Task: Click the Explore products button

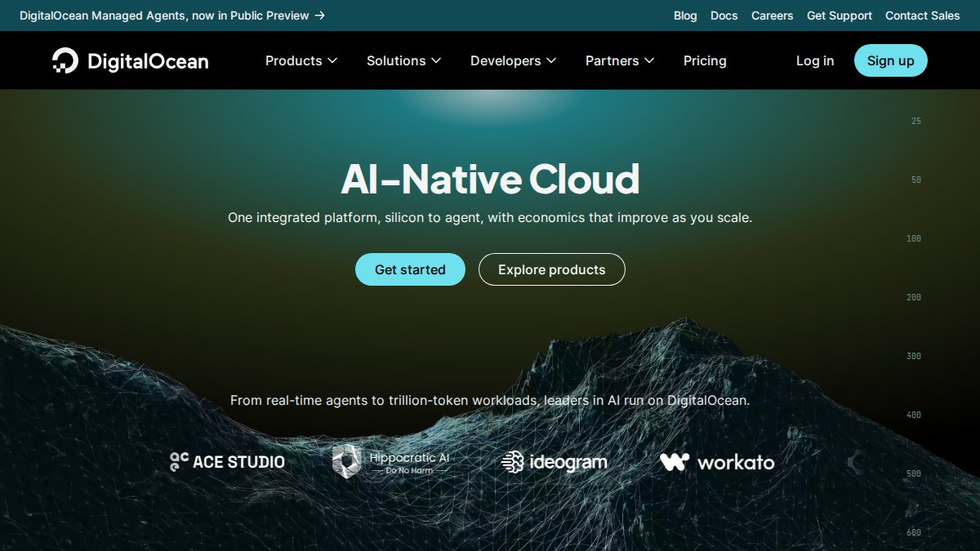Action: (552, 269)
